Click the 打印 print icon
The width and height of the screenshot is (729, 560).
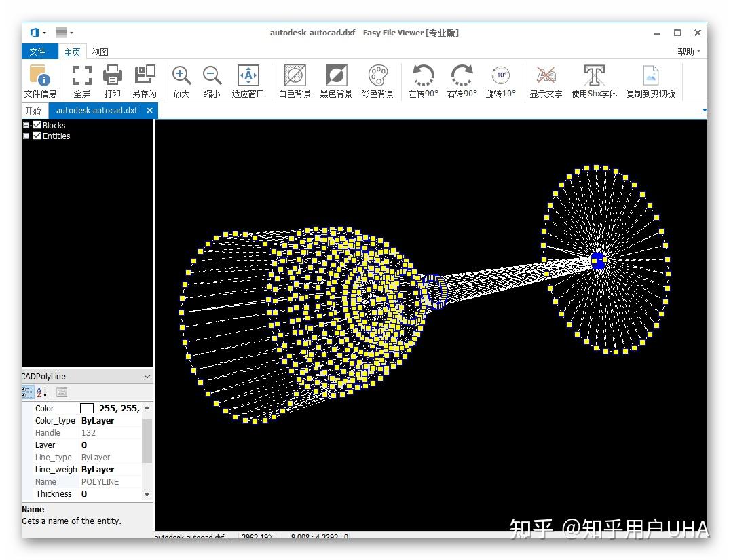tap(113, 81)
